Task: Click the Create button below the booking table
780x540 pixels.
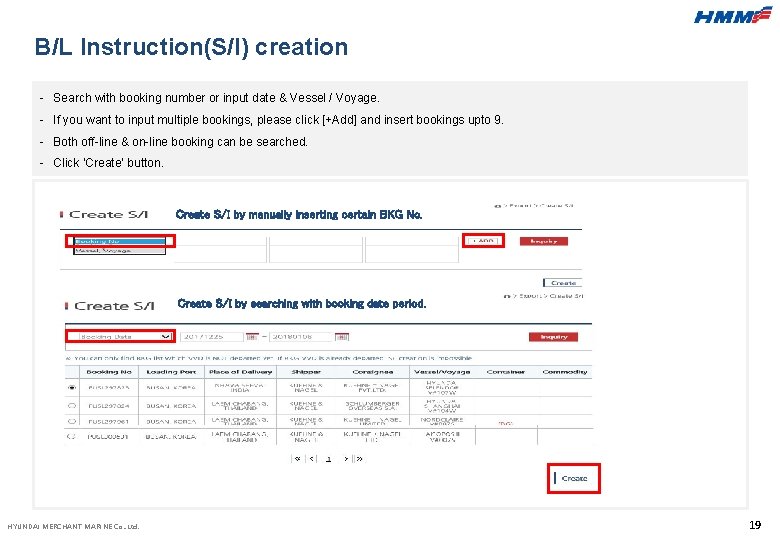Action: pos(573,478)
